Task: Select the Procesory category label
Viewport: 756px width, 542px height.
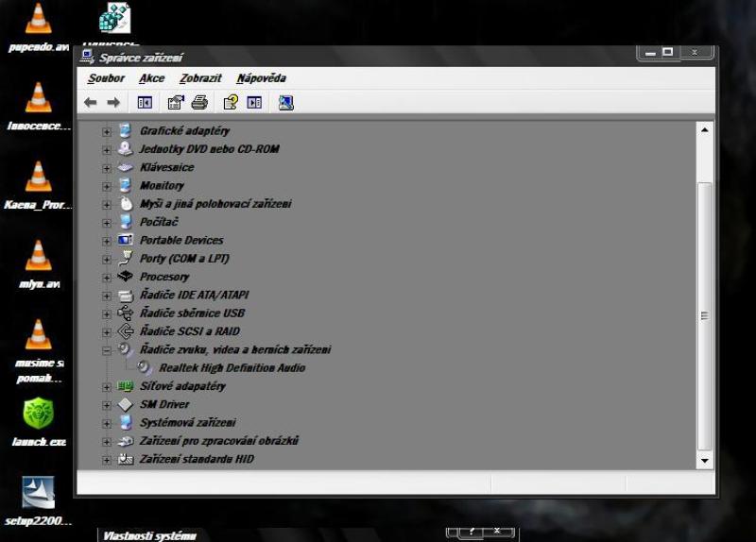Action: pyautogui.click(x=164, y=277)
